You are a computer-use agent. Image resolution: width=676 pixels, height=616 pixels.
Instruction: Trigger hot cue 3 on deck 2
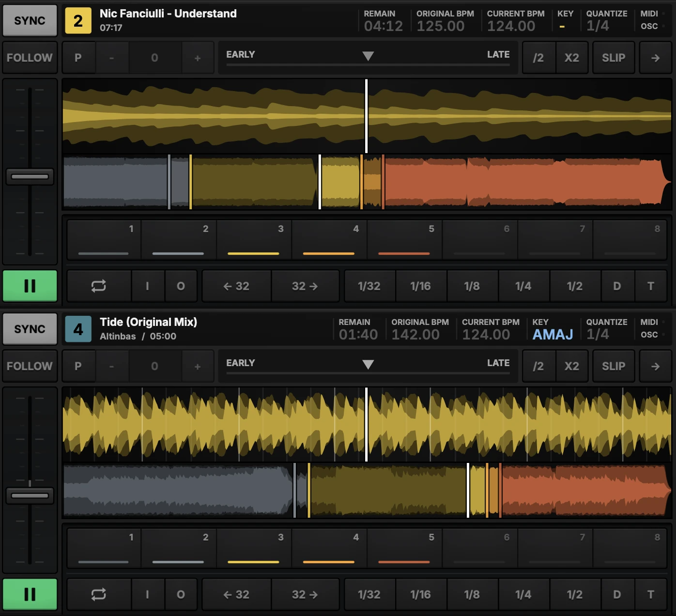pyautogui.click(x=254, y=240)
